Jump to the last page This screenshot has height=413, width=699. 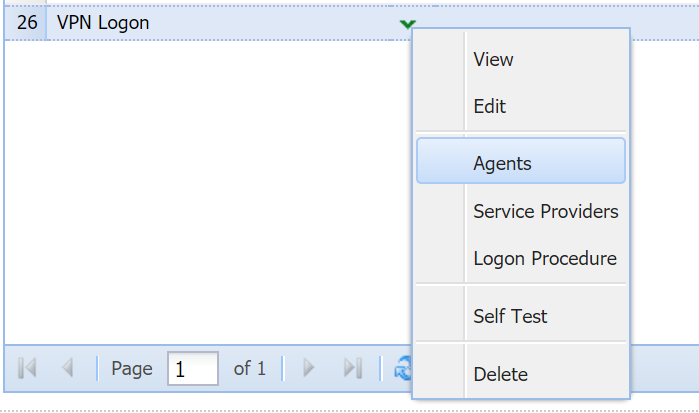coord(352,369)
